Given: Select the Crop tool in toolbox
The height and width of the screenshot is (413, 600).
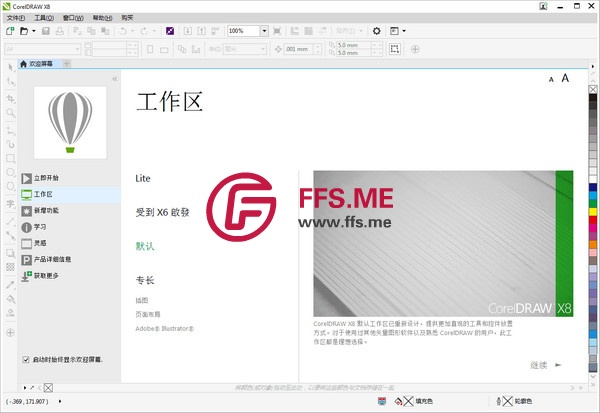Looking at the screenshot, I should click(10, 99).
